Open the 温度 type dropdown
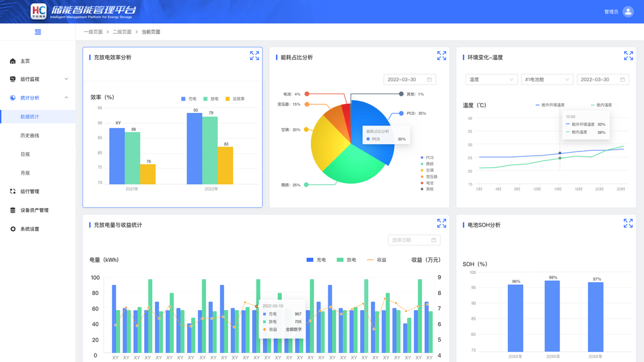 [x=491, y=80]
